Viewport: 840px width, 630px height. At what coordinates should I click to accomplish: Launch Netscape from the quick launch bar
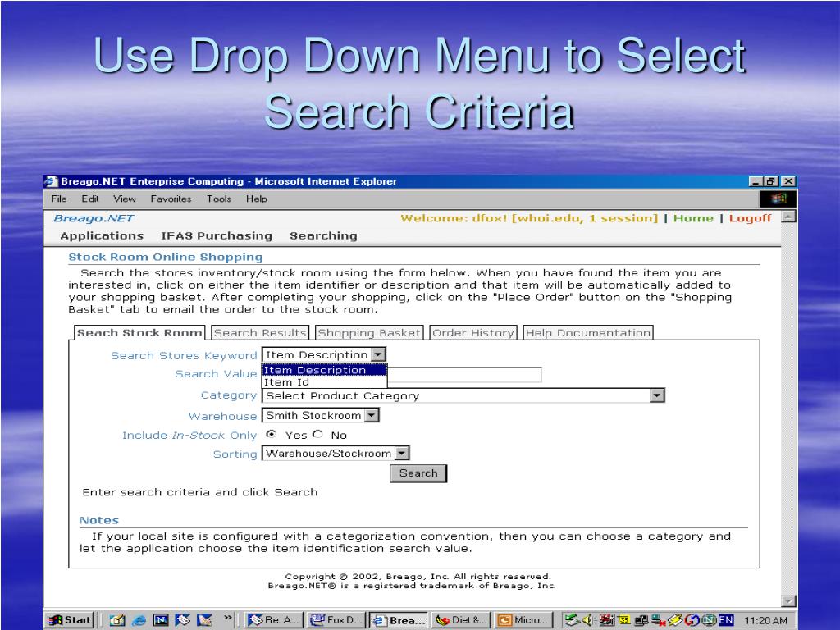point(161,620)
